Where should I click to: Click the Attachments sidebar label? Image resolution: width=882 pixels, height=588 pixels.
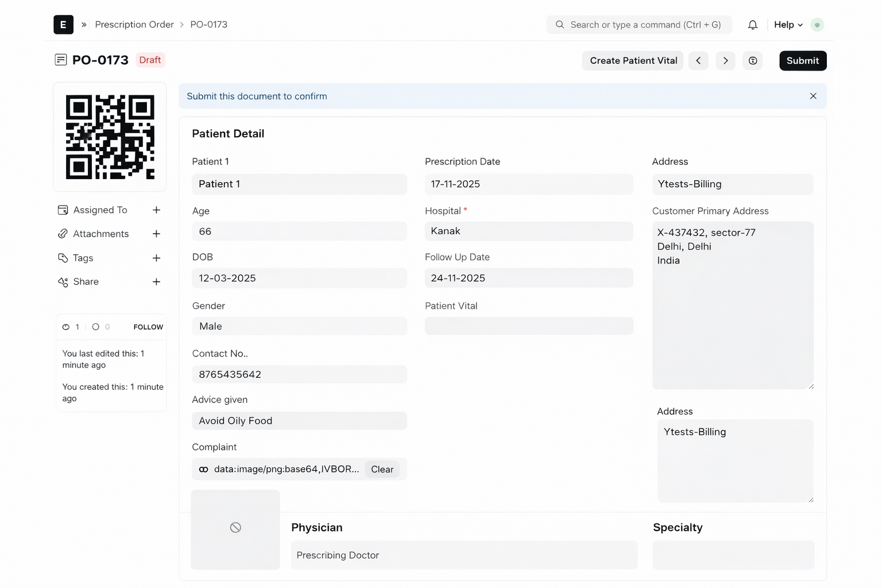coord(101,234)
